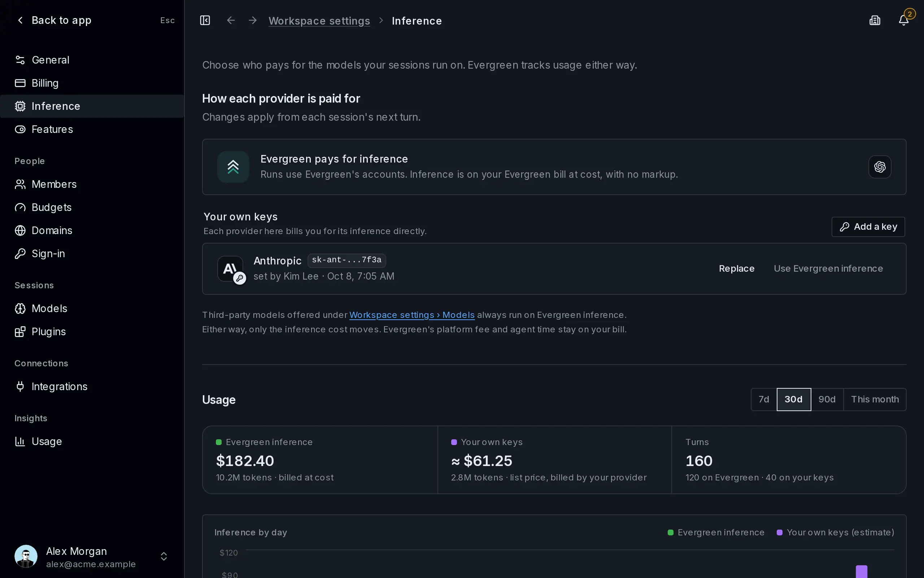Click the Back to app label
This screenshot has width=924, height=578.
(x=61, y=20)
